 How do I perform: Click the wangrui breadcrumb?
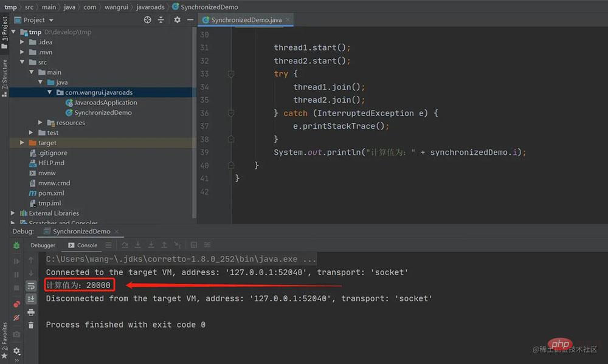coord(116,7)
